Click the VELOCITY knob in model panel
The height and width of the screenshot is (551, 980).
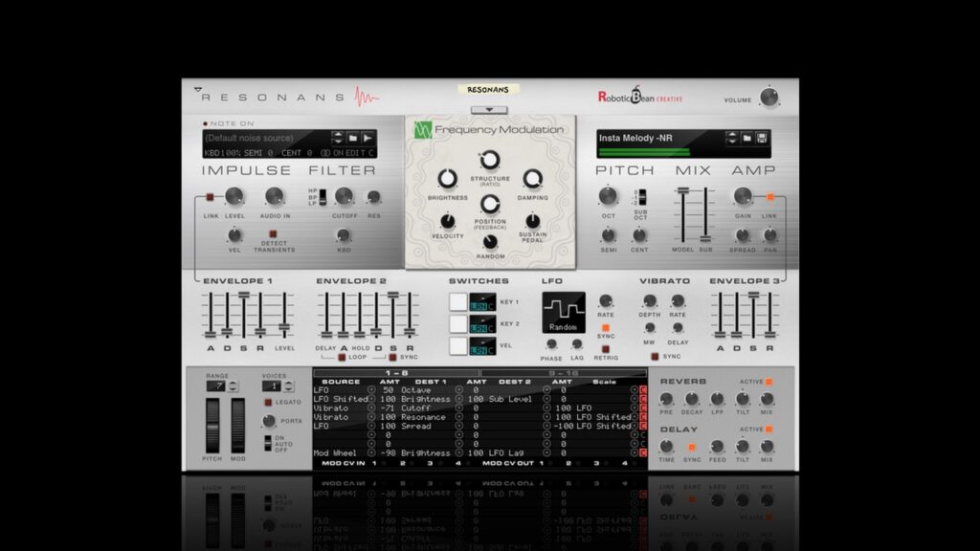(x=448, y=221)
